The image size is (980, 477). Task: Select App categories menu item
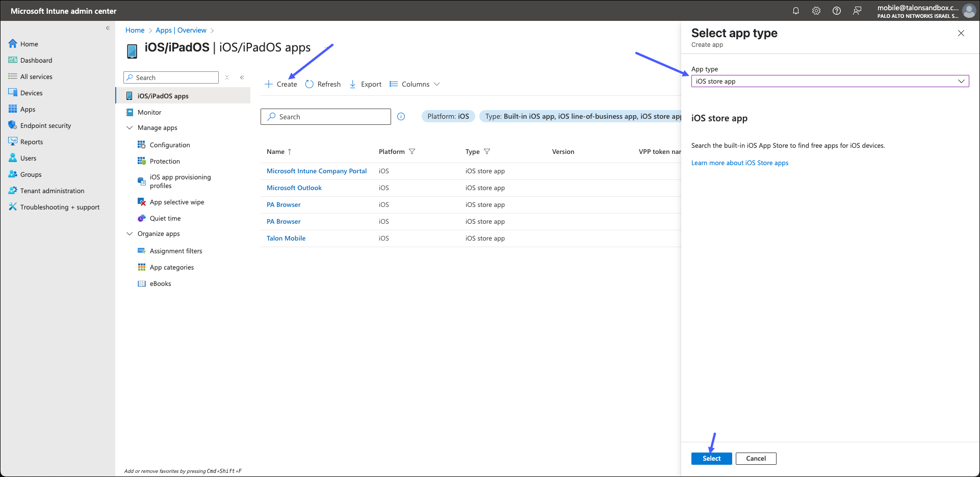tap(171, 268)
